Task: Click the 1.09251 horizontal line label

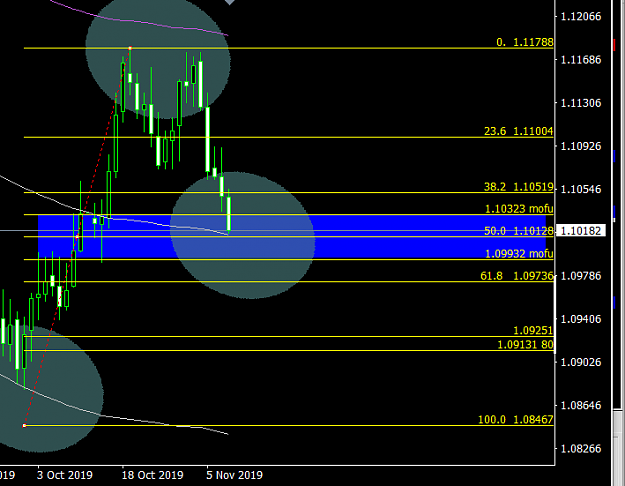Action: (x=533, y=330)
